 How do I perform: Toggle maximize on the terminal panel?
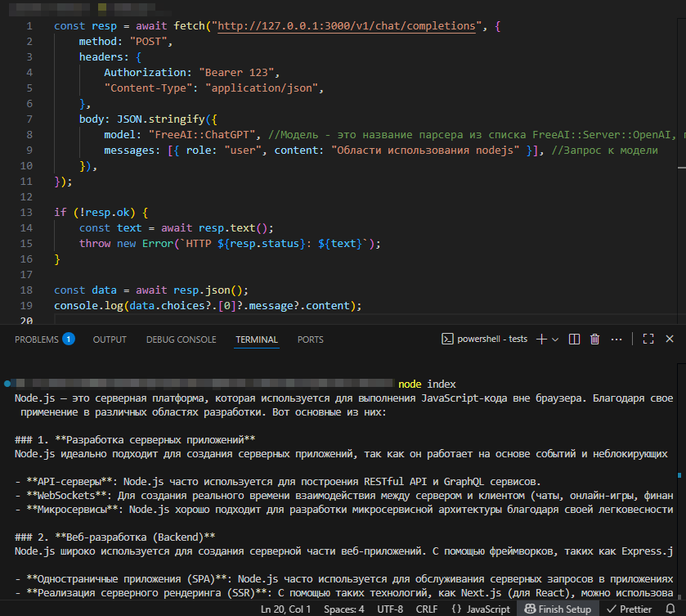point(648,338)
